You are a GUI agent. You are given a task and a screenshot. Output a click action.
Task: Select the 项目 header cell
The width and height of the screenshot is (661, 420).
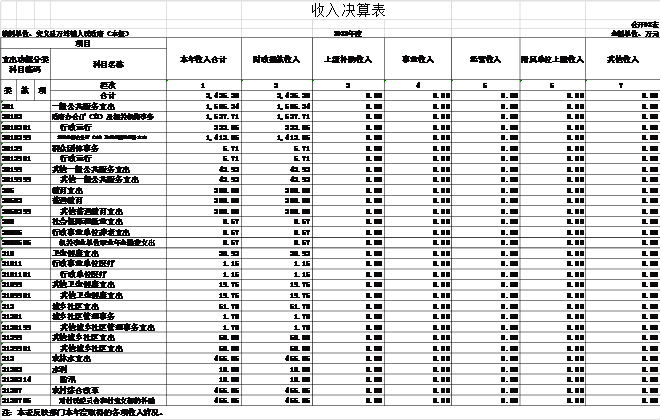(84, 43)
